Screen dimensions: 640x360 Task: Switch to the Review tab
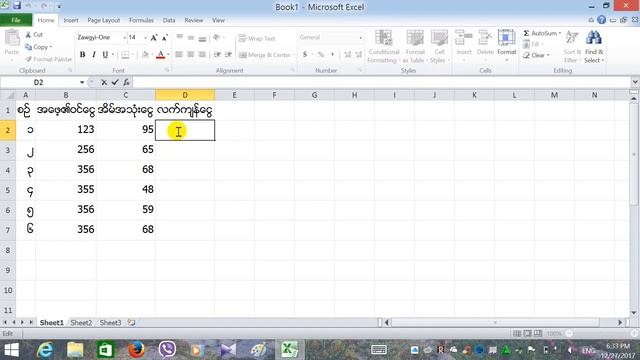(193, 20)
